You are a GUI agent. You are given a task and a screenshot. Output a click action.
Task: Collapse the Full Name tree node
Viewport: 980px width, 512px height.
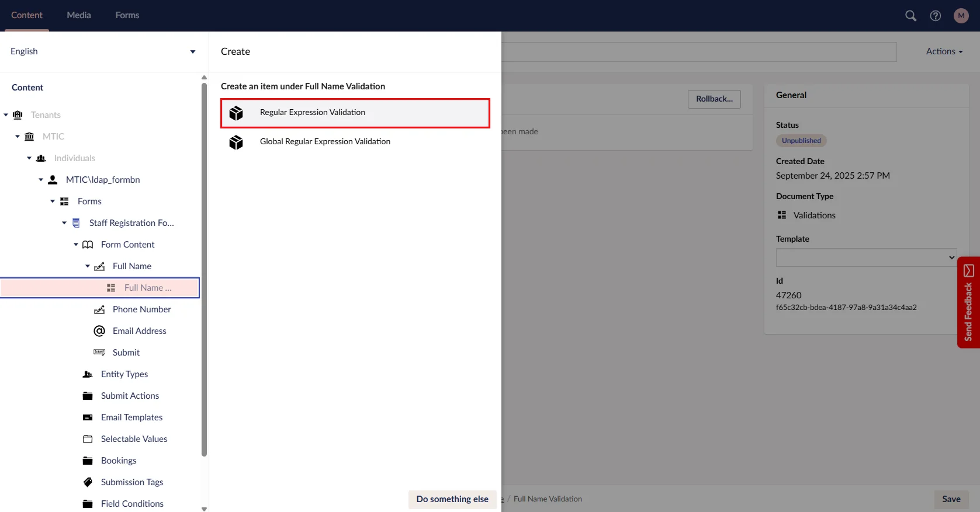pos(88,266)
